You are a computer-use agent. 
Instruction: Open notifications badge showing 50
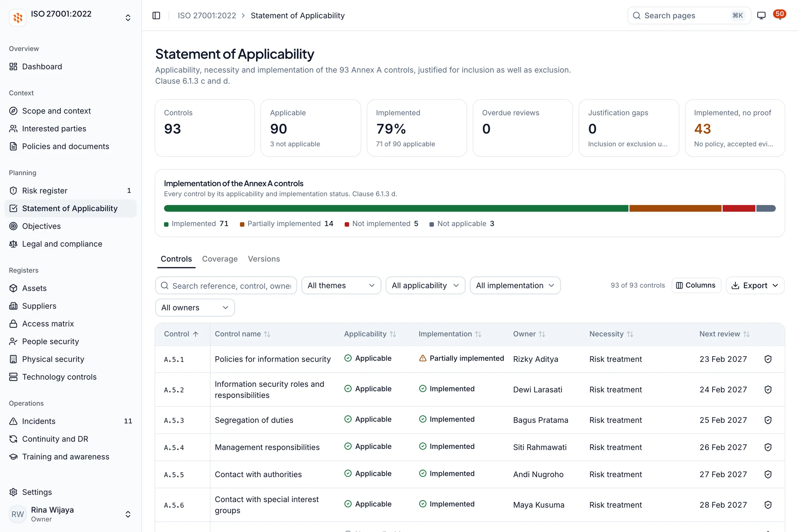click(780, 15)
